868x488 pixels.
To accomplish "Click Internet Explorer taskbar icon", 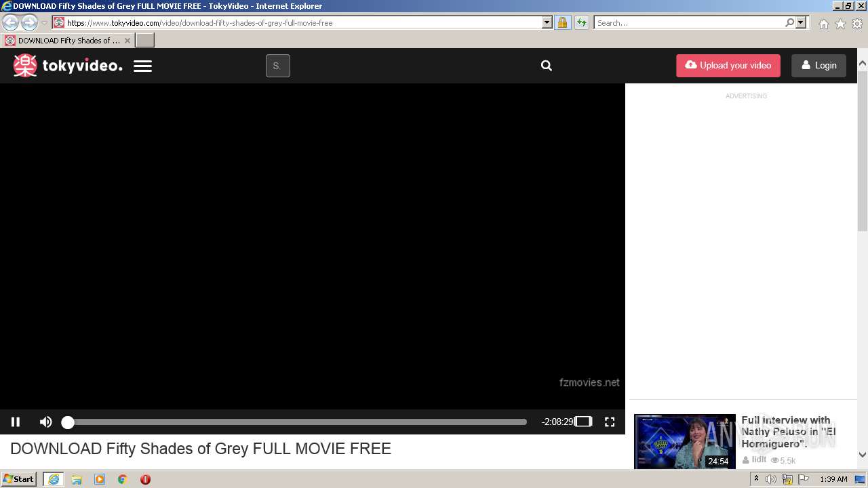I will [x=54, y=479].
